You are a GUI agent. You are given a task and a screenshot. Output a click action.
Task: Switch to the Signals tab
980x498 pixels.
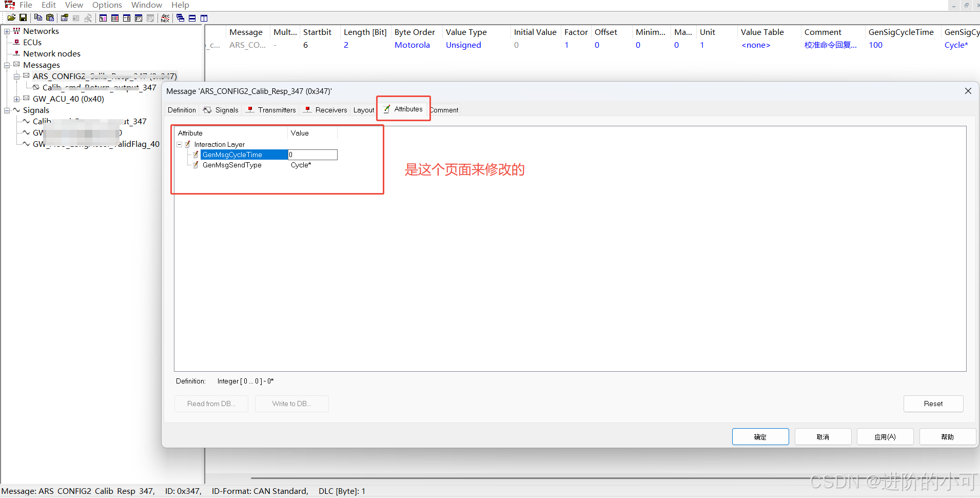221,110
